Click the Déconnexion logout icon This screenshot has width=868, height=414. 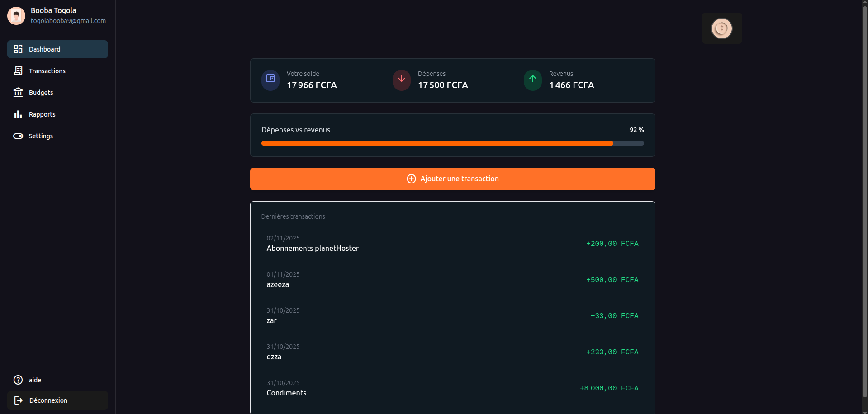click(x=17, y=400)
